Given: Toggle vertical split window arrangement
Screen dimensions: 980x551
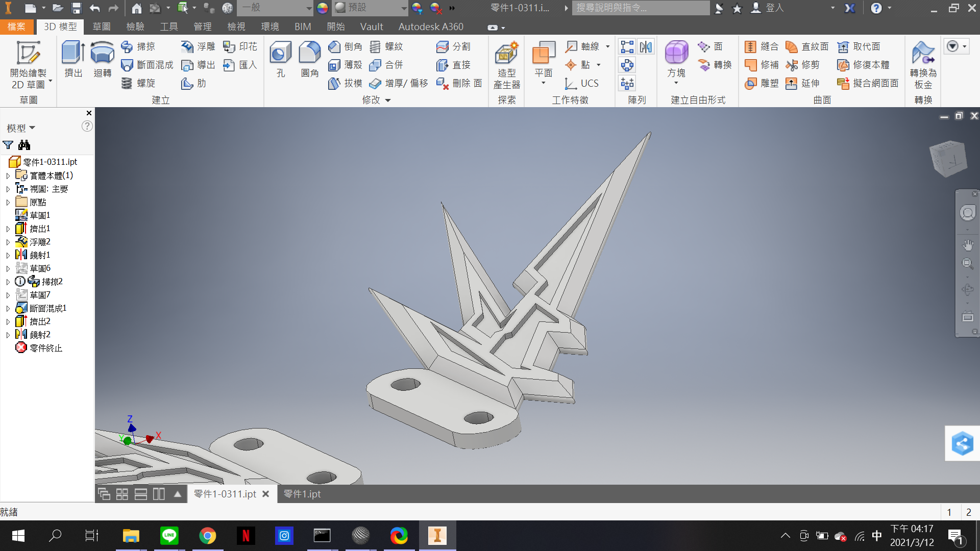Looking at the screenshot, I should point(159,494).
